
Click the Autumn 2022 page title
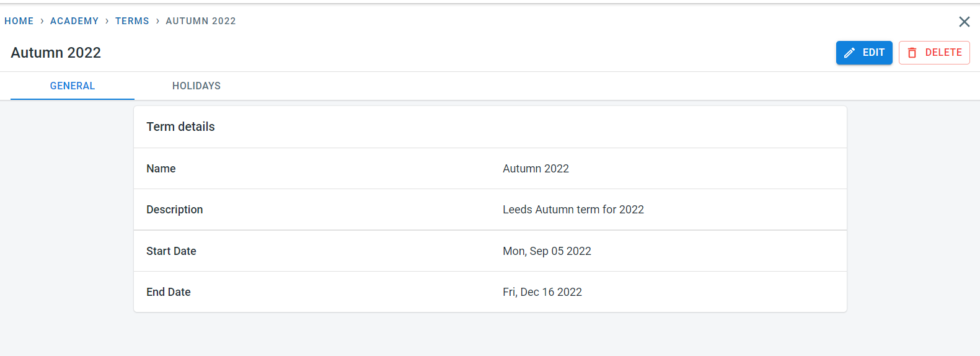point(56,53)
